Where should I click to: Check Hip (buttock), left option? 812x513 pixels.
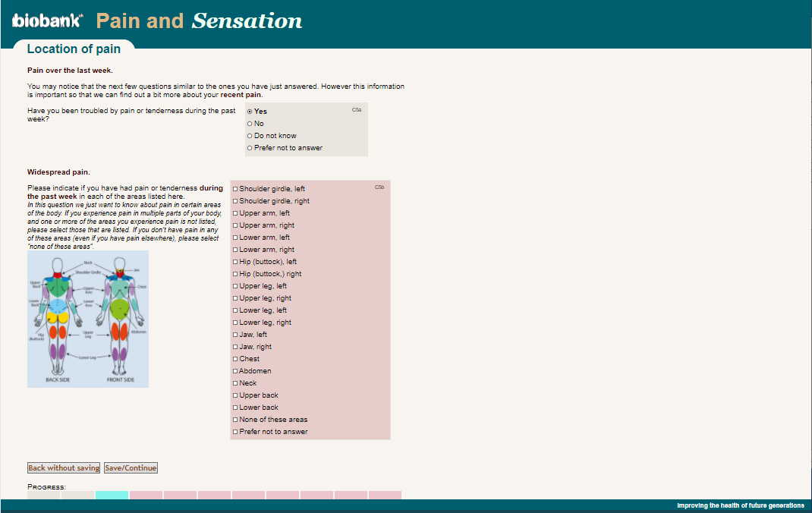point(235,262)
